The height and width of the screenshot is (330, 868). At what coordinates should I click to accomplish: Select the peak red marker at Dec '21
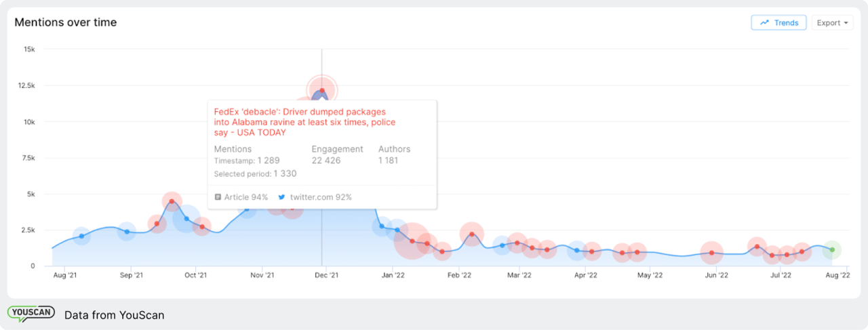322,90
